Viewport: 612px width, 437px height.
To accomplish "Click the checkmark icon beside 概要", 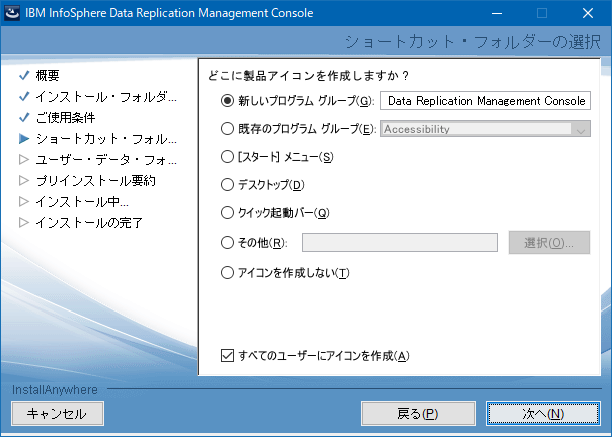I will [24, 75].
